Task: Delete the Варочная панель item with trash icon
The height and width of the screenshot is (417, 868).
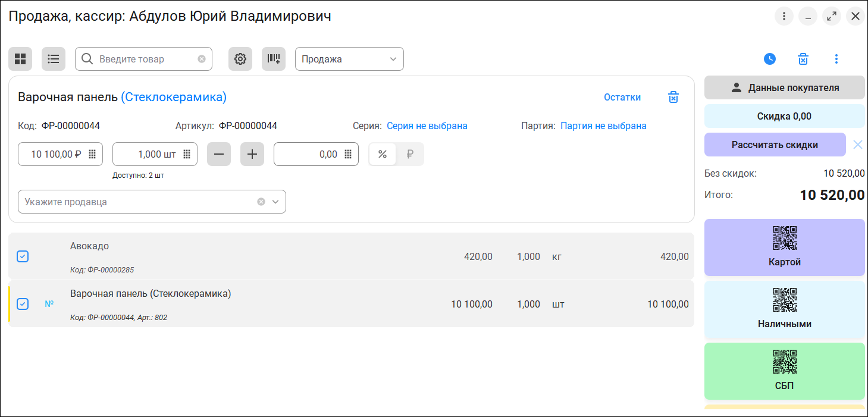Action: click(x=673, y=98)
